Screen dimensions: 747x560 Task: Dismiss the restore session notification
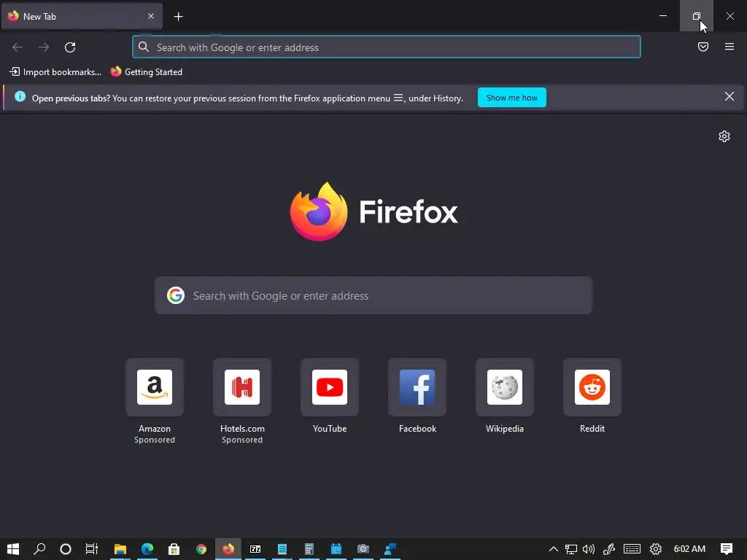click(x=729, y=97)
